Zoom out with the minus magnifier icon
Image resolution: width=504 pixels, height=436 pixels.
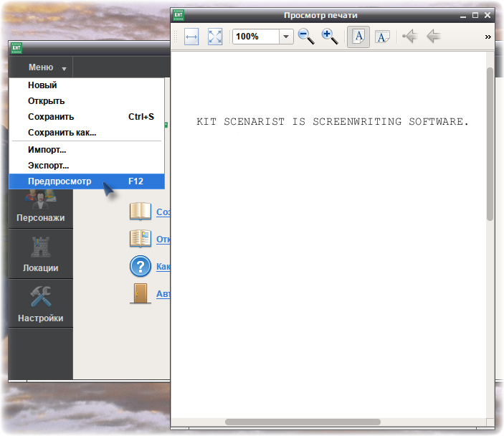[x=306, y=37]
